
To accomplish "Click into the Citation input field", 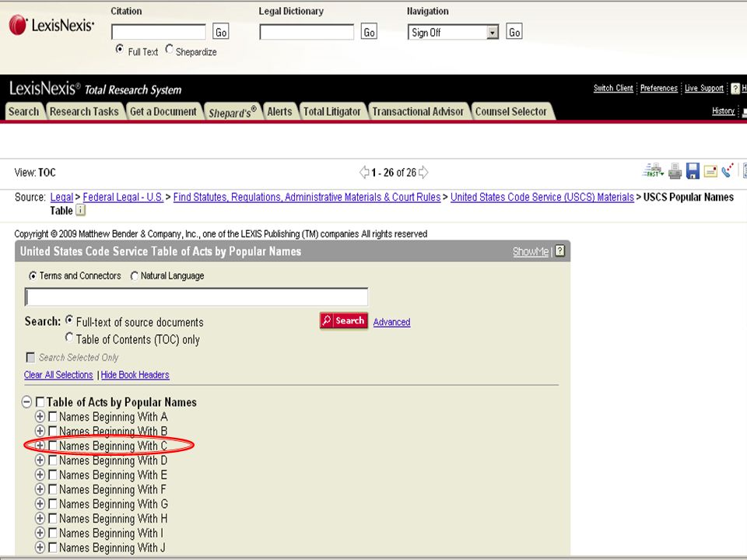I will click(159, 32).
